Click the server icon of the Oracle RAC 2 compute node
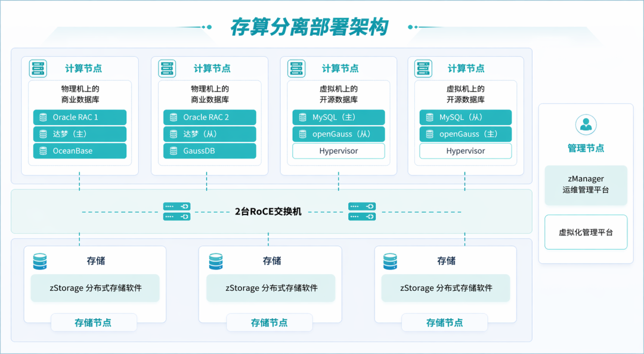This screenshot has height=354, width=644. click(167, 68)
